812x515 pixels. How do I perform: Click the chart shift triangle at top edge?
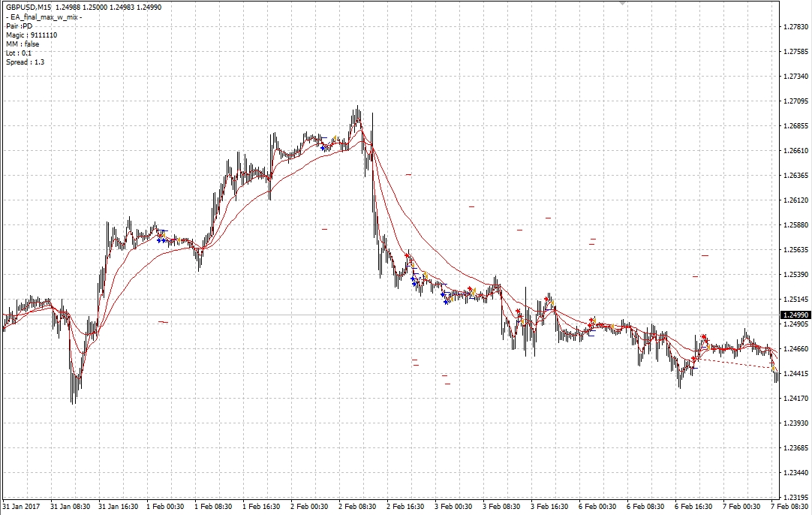point(621,3)
